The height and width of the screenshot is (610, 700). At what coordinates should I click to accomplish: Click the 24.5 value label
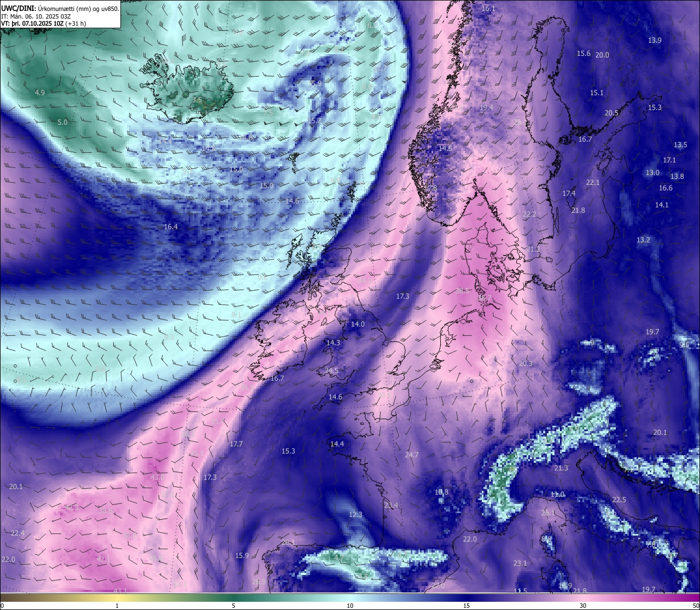click(331, 370)
